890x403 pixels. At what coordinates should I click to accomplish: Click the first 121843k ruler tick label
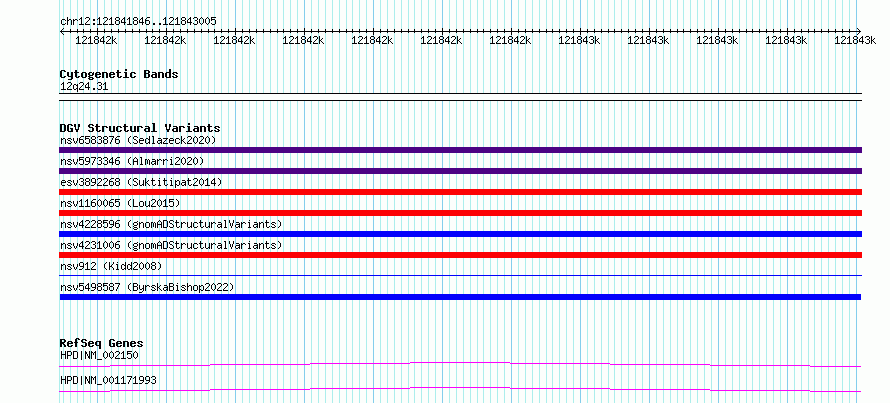tap(580, 40)
